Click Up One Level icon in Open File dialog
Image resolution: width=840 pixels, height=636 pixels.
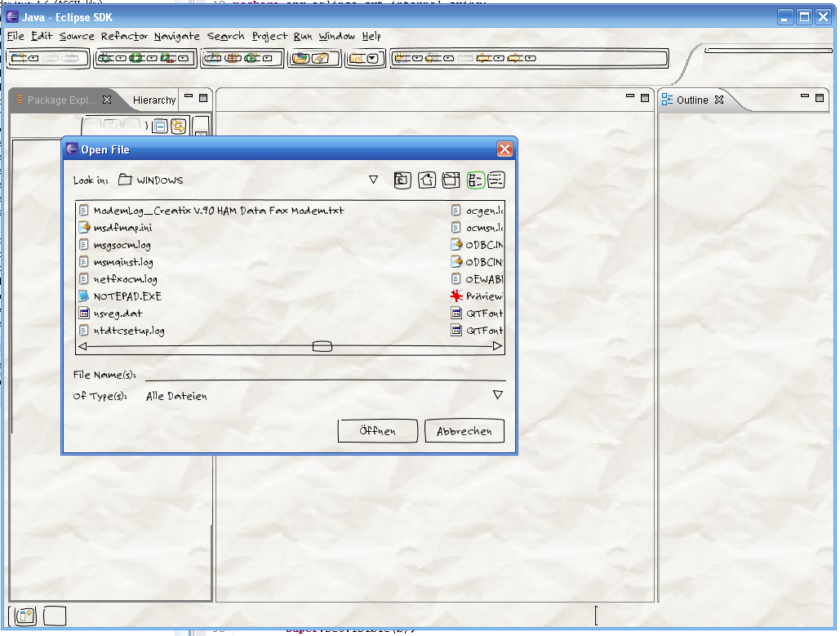pyautogui.click(x=402, y=180)
